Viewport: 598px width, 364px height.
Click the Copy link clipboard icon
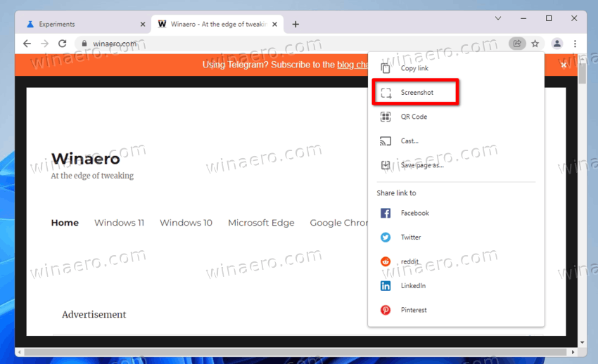(386, 68)
